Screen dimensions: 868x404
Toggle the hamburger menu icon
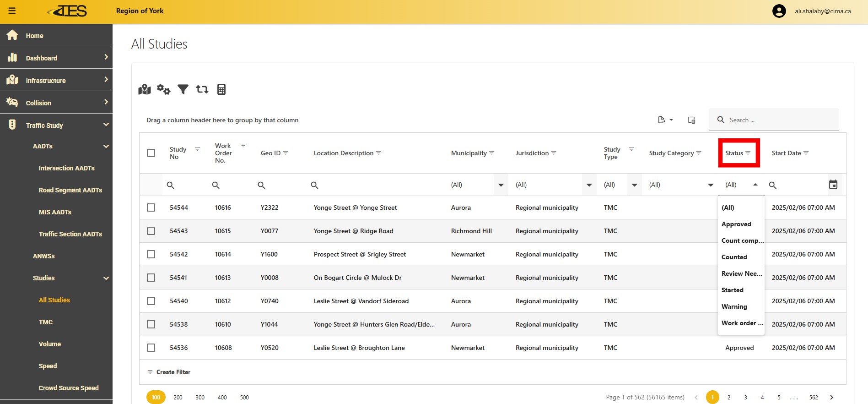pyautogui.click(x=12, y=11)
